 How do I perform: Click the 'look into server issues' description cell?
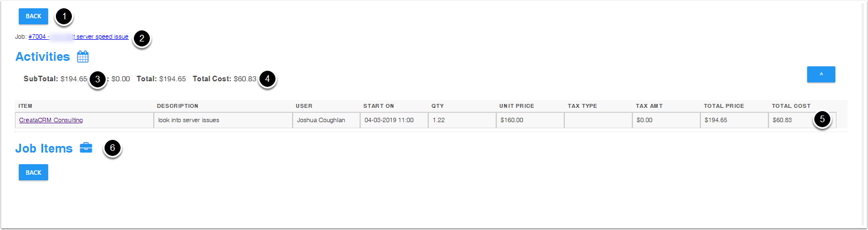223,120
